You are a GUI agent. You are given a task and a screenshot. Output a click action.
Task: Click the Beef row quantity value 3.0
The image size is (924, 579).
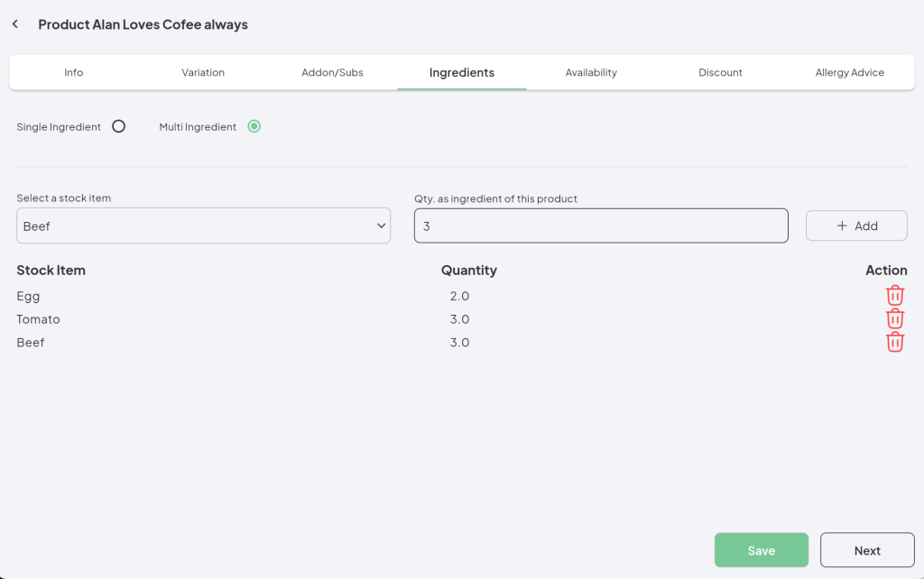click(459, 342)
